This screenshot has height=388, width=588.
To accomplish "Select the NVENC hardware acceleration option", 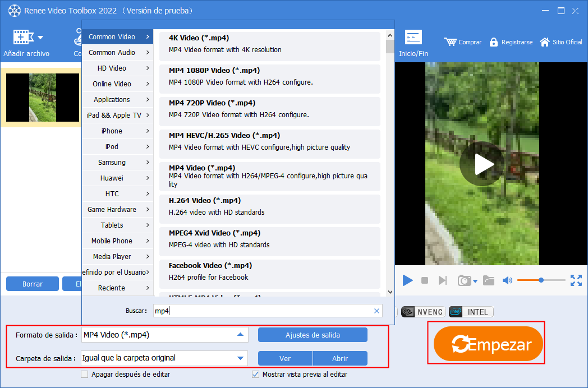I will coord(424,312).
